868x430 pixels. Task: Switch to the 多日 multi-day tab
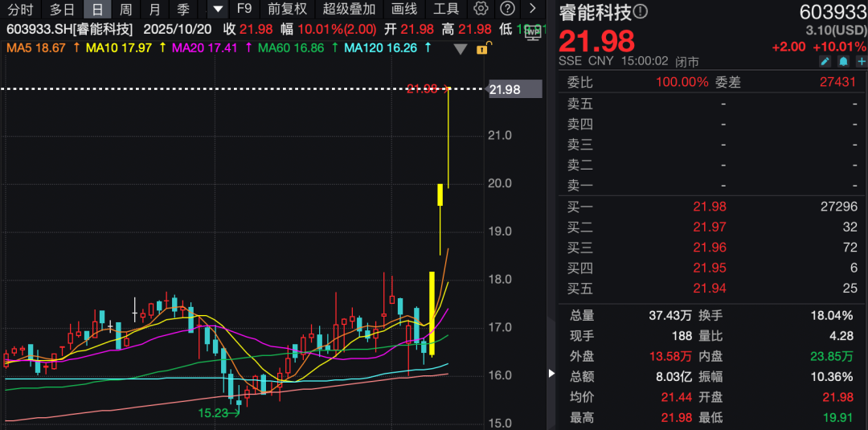tap(63, 9)
